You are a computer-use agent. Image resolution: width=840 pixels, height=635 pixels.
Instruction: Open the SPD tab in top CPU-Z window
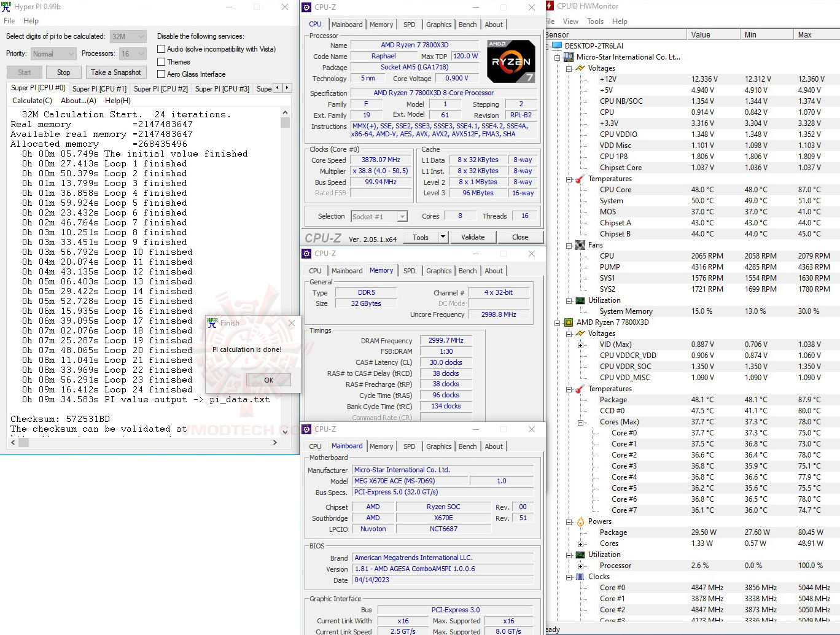tap(410, 25)
